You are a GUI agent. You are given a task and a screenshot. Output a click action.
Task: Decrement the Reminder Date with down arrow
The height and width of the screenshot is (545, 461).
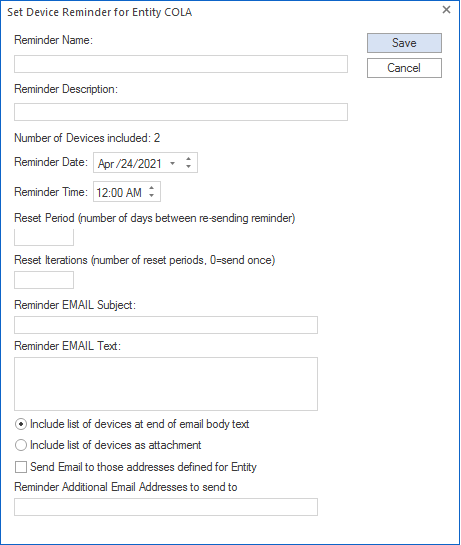[x=188, y=167]
